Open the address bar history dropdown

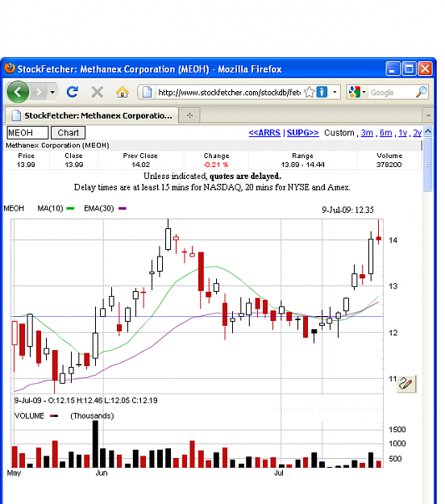coord(335,92)
